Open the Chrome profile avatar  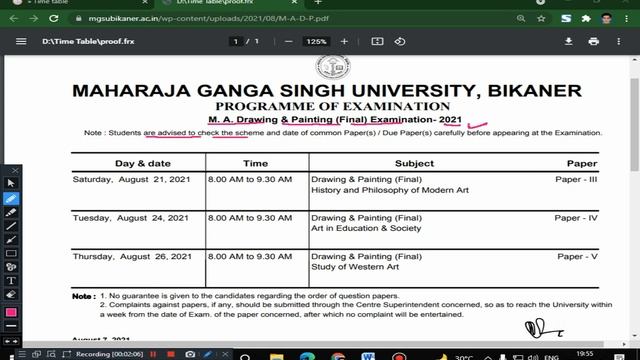coord(607,19)
